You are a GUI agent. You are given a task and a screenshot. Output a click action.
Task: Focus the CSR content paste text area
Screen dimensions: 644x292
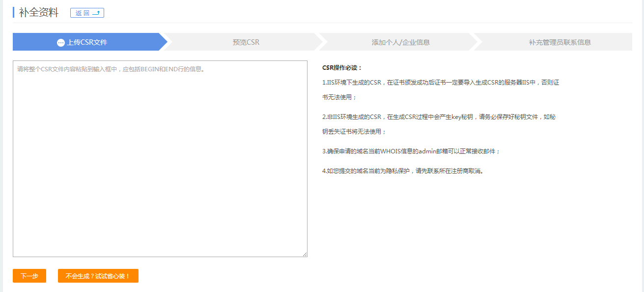[x=160, y=162]
